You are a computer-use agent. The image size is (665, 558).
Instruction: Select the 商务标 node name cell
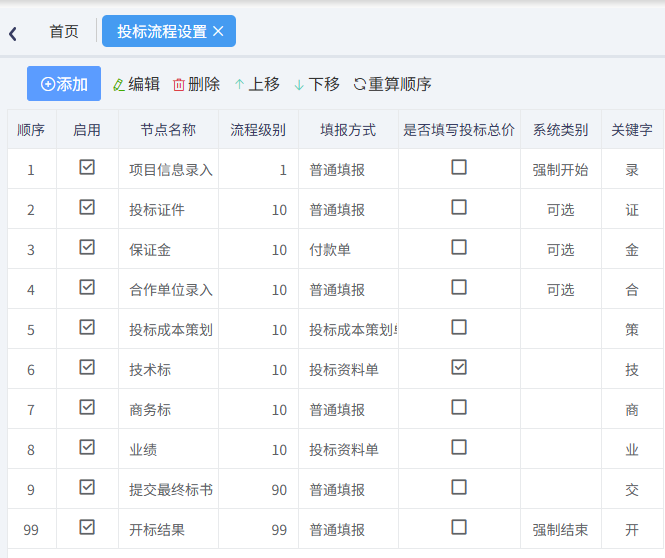168,410
